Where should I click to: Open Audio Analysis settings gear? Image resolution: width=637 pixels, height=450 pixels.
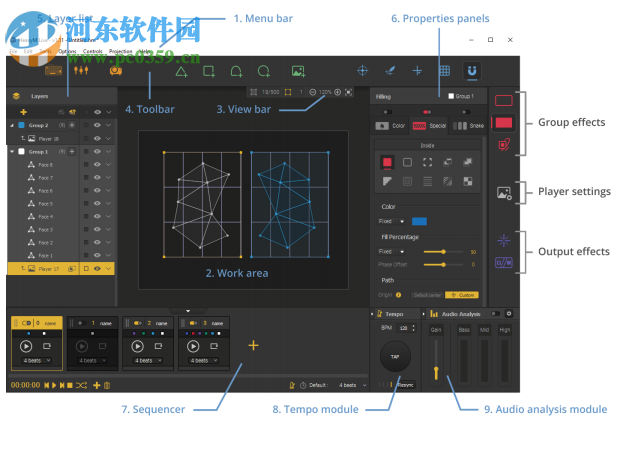click(x=509, y=314)
